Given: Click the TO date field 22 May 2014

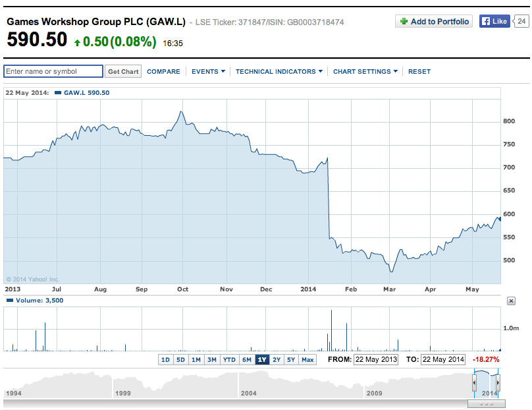Looking at the screenshot, I should click(x=443, y=359).
